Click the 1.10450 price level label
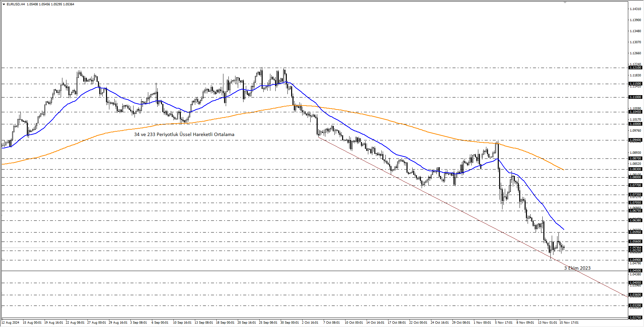The image size is (644, 327). coord(635,112)
